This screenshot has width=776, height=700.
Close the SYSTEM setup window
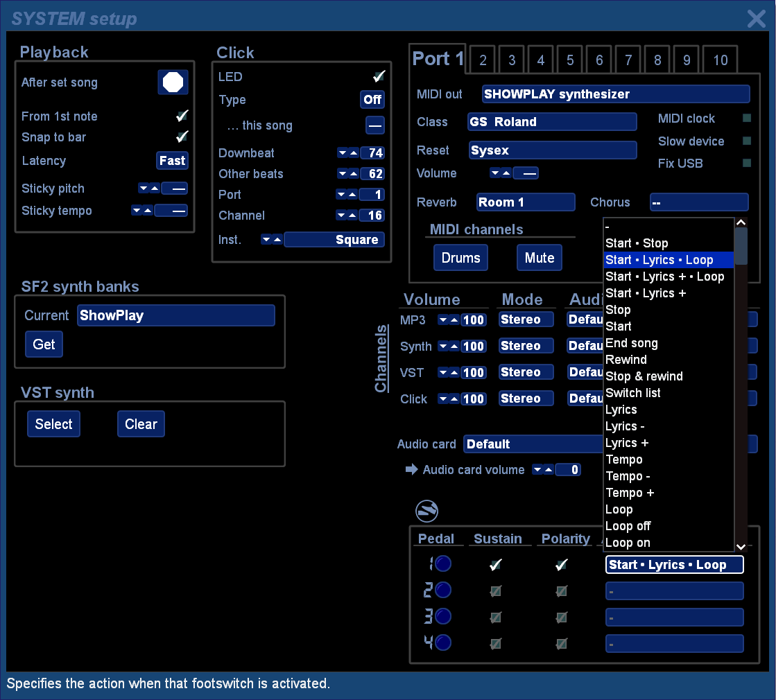point(756,18)
